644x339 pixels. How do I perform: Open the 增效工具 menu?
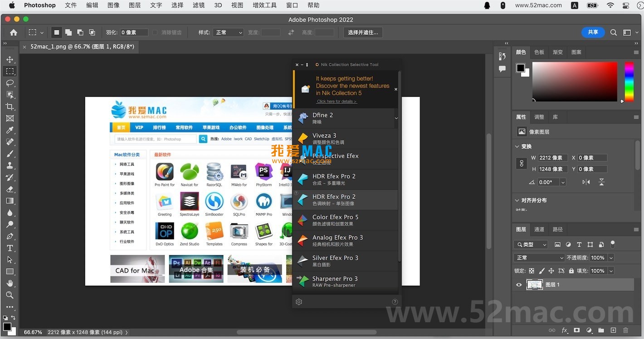[x=265, y=5]
